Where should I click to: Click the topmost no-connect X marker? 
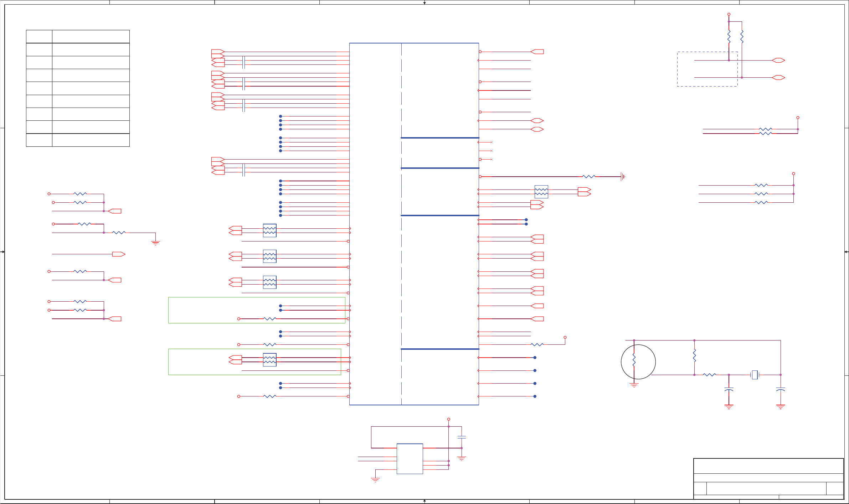492,142
